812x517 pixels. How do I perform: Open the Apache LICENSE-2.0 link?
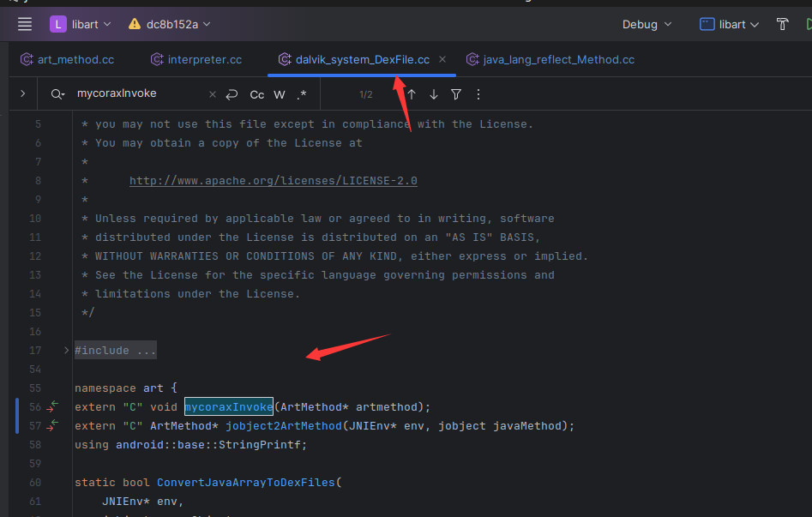coord(273,181)
